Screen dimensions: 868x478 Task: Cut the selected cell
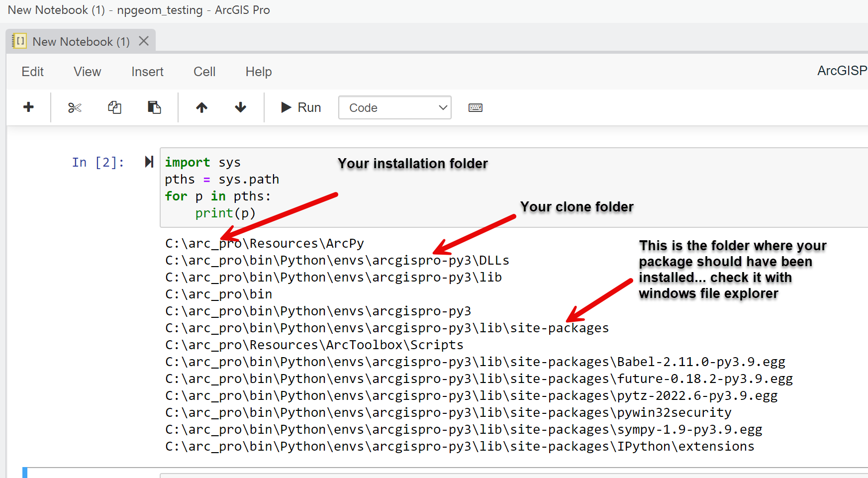point(75,107)
